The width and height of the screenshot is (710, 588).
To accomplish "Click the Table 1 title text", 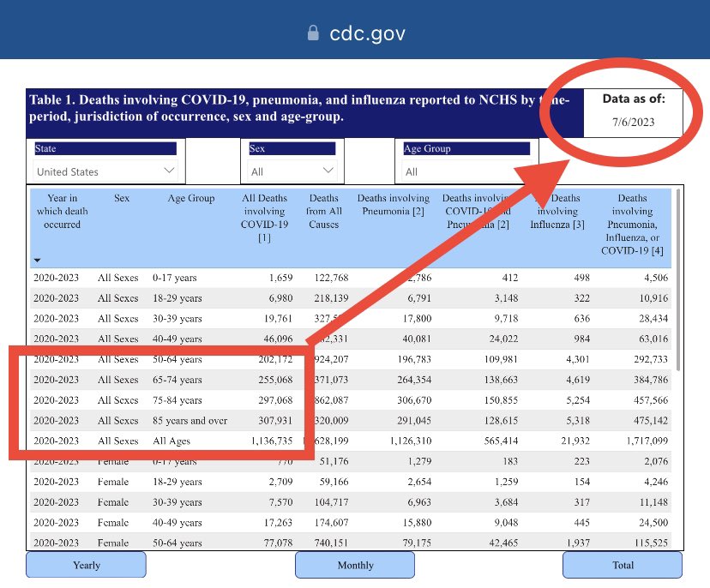I will pos(299,108).
